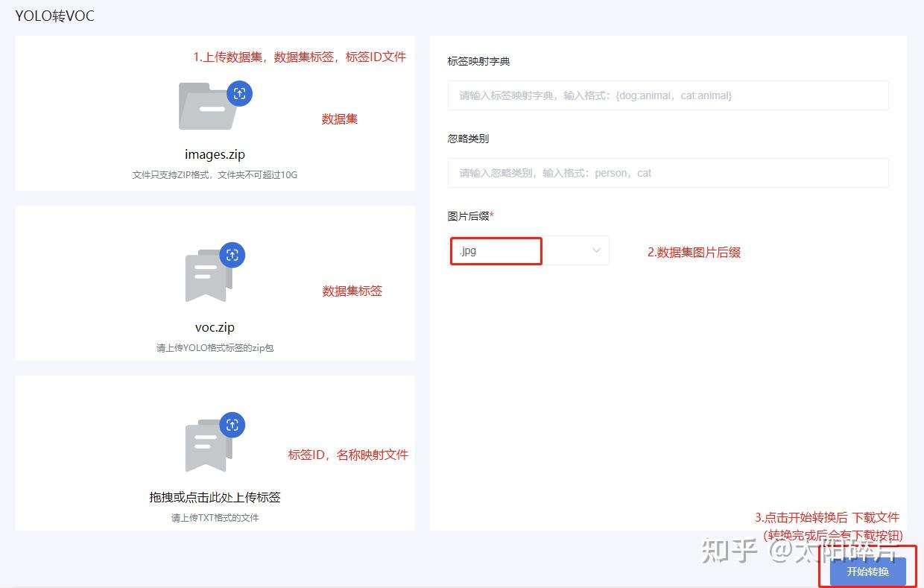Click the upload icon on the images.zip folder
924x588 pixels.
[x=240, y=93]
